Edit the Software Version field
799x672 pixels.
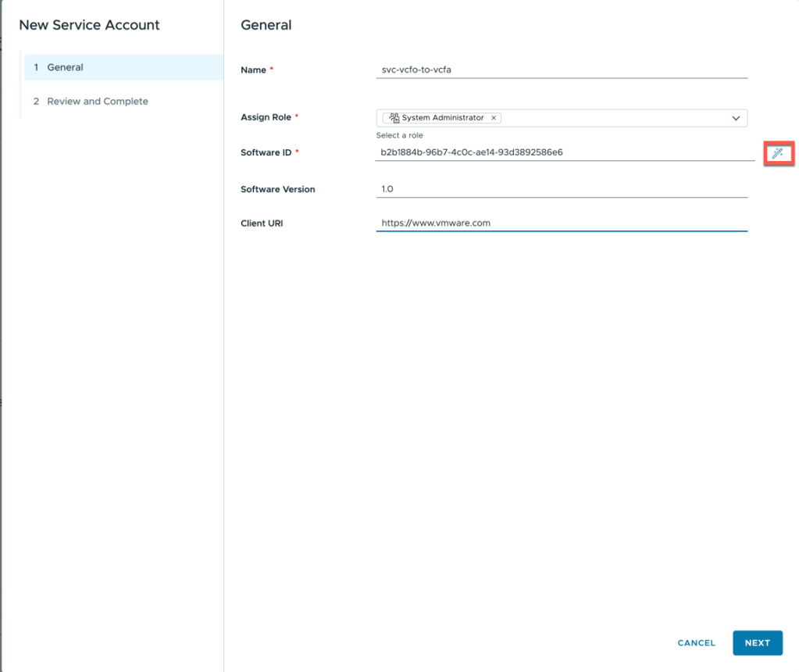(x=561, y=189)
